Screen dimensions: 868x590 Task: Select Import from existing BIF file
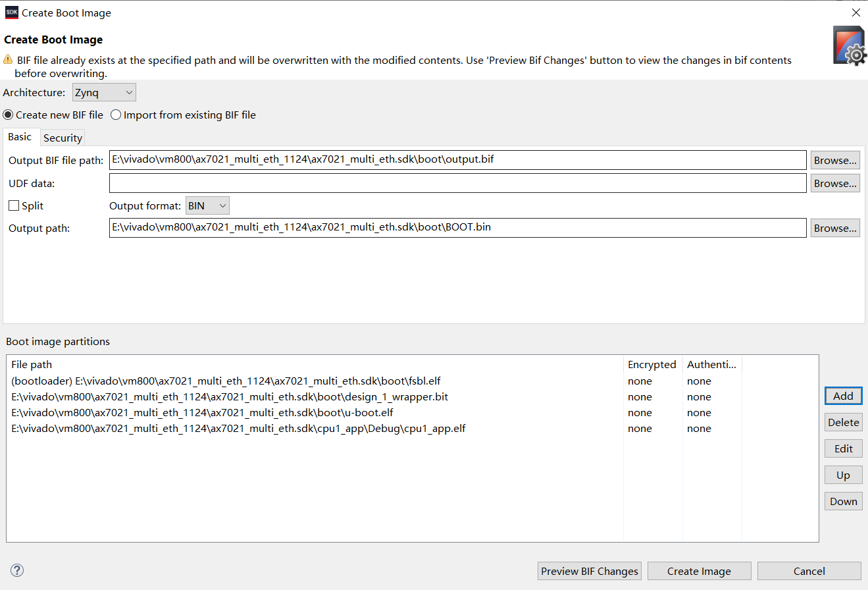[x=183, y=115]
